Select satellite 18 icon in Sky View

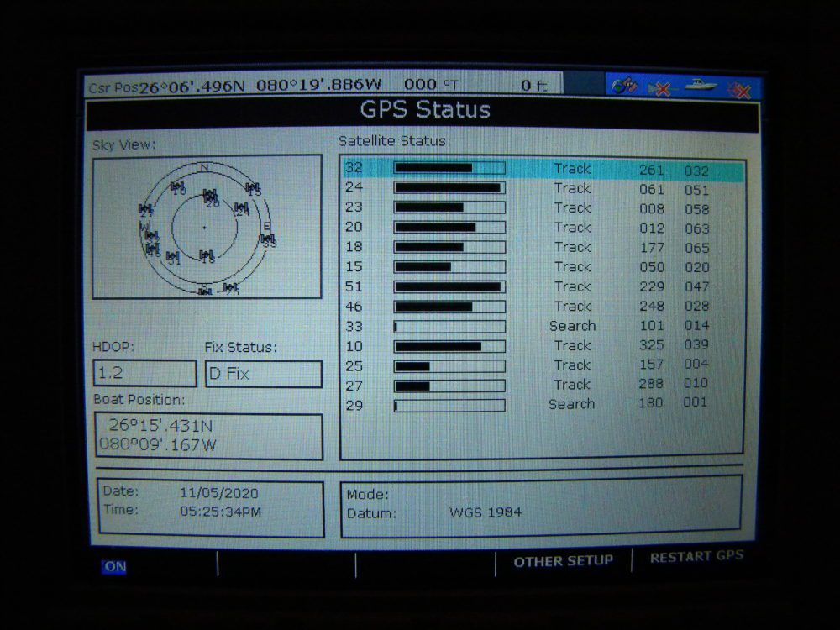(207, 256)
